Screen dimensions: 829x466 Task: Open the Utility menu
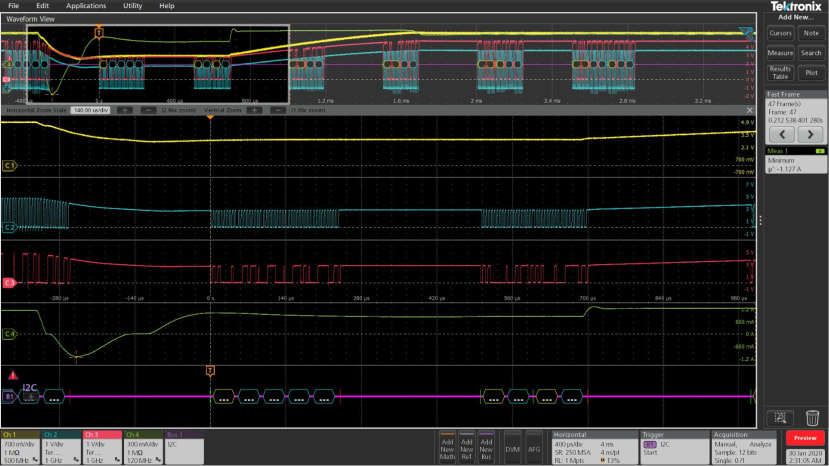point(132,6)
